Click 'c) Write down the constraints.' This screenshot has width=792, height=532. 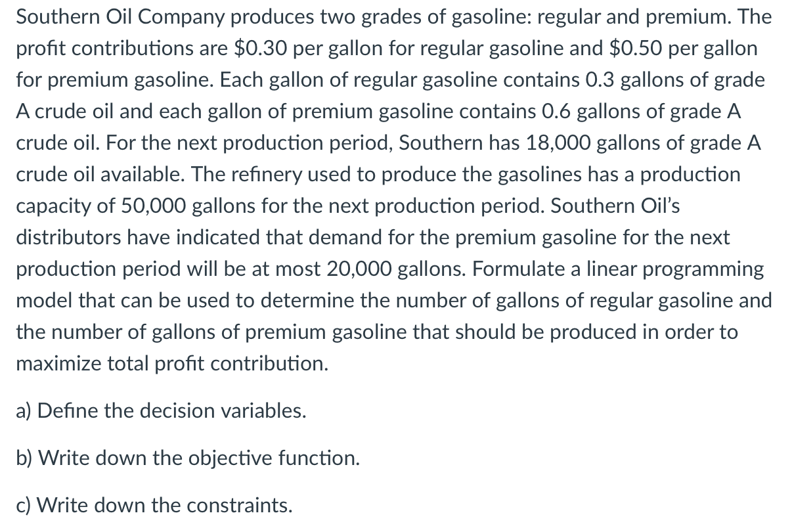(x=154, y=506)
